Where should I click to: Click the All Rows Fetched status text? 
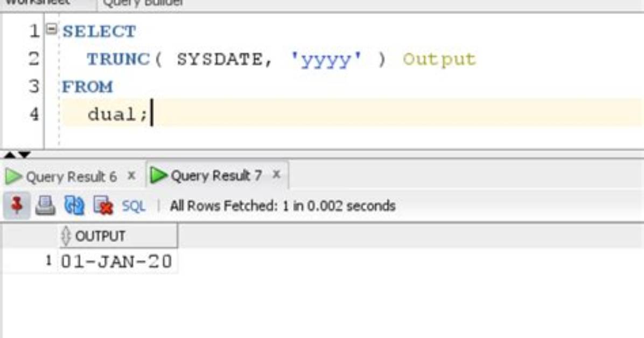283,206
